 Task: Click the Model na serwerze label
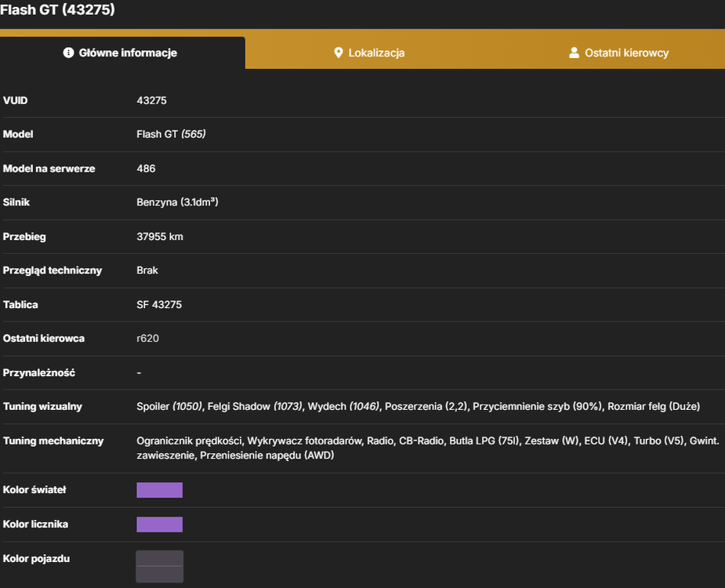pos(49,169)
